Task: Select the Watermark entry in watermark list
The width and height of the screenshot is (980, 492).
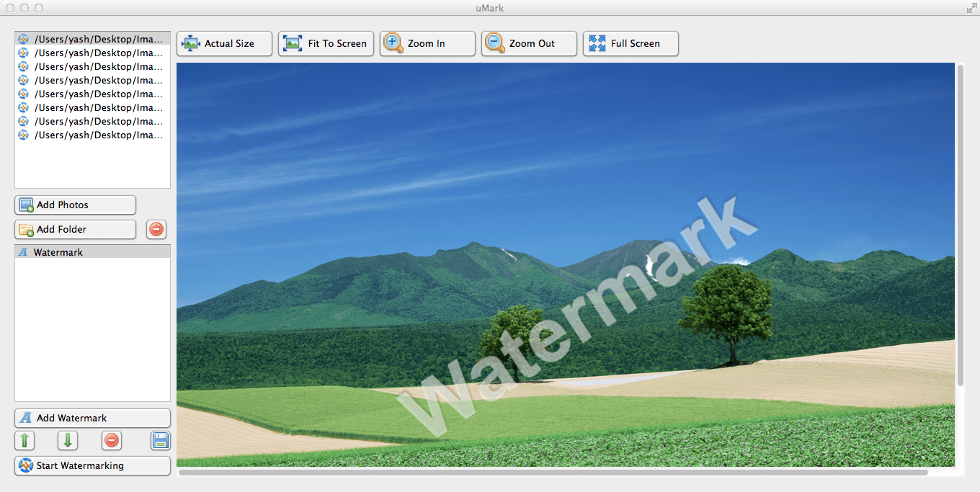Action: tap(92, 252)
